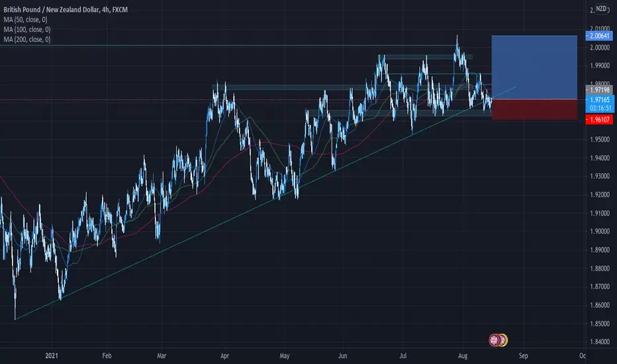Click the Feb label on time axis

pyautogui.click(x=107, y=356)
